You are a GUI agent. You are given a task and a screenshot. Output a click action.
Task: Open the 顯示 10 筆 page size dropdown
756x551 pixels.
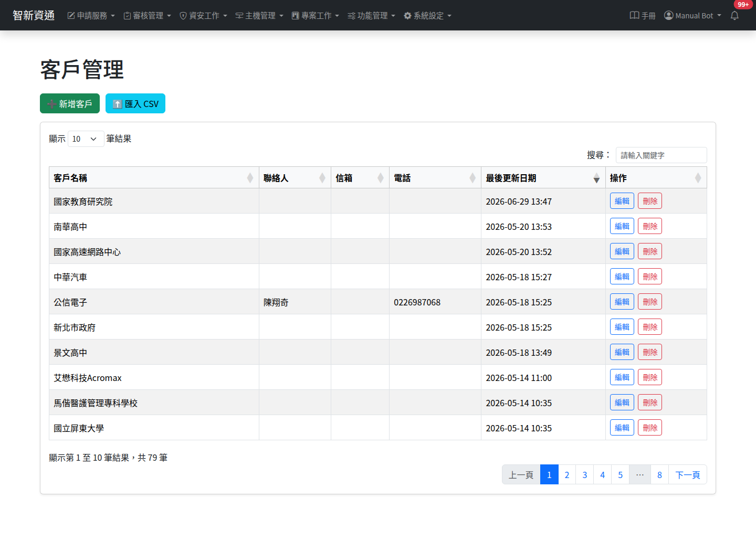(x=86, y=139)
